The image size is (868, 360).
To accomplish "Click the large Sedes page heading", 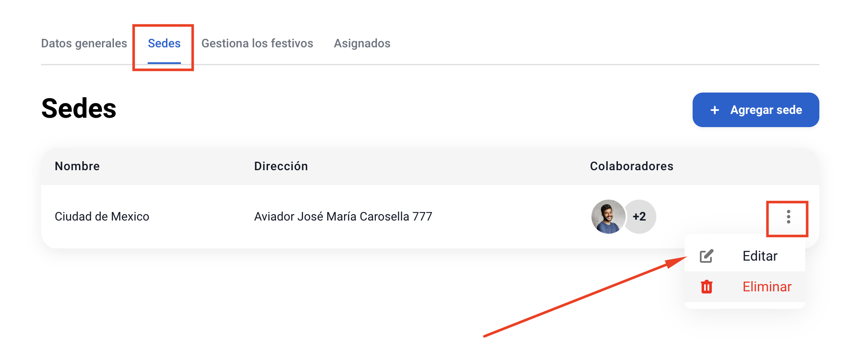I will click(79, 108).
